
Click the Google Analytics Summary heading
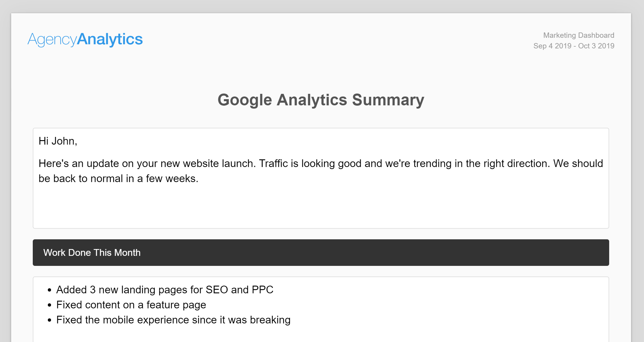point(321,100)
